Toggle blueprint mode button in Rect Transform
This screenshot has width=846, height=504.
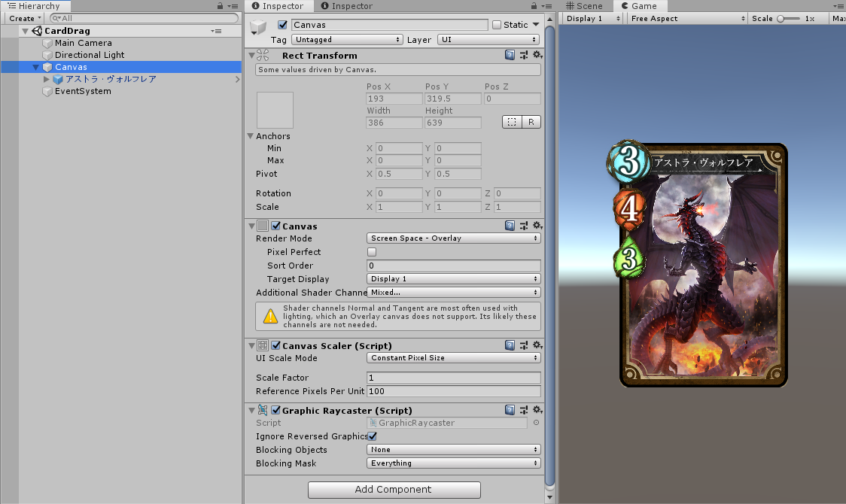pyautogui.click(x=512, y=122)
